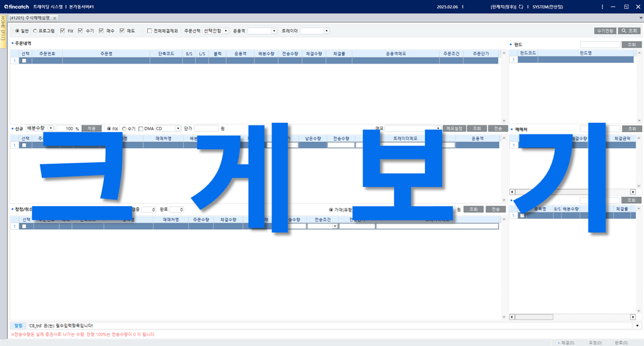Select the 수기 radio in 신규 section

point(124,129)
